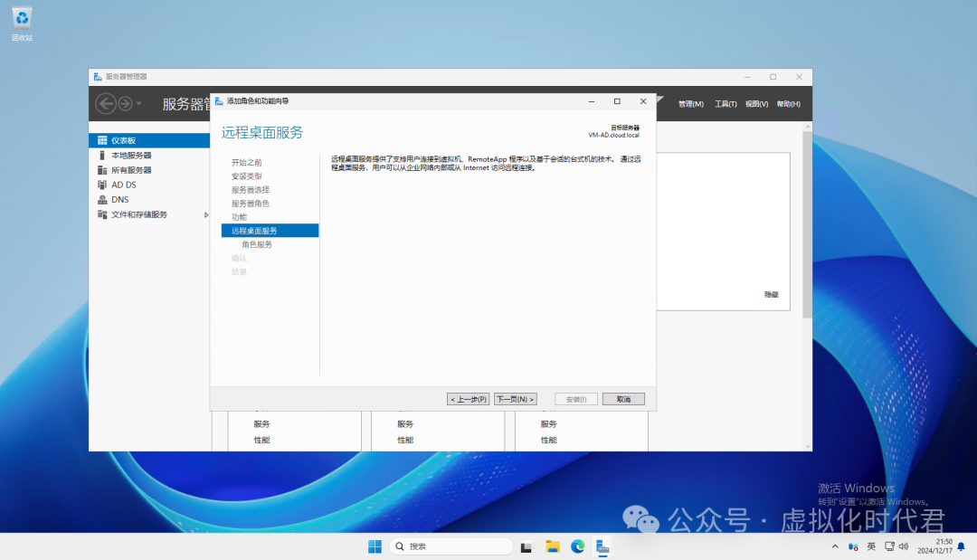Open File Explorer from the taskbar
Screen dimensions: 977x560
click(552, 546)
